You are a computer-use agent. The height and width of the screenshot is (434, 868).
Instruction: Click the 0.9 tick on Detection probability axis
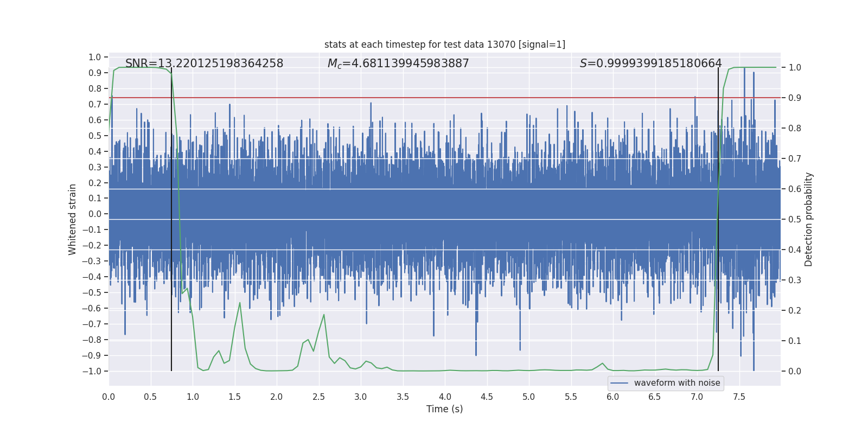coord(795,98)
